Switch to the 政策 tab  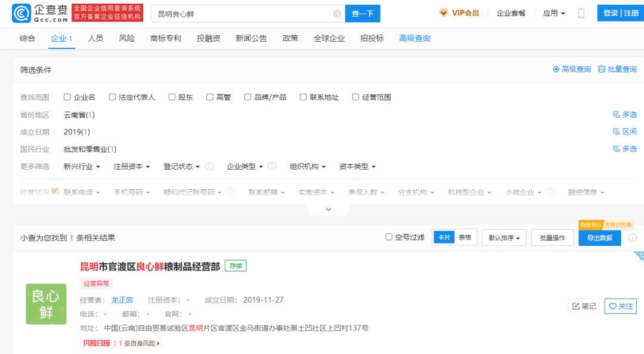[x=290, y=39]
